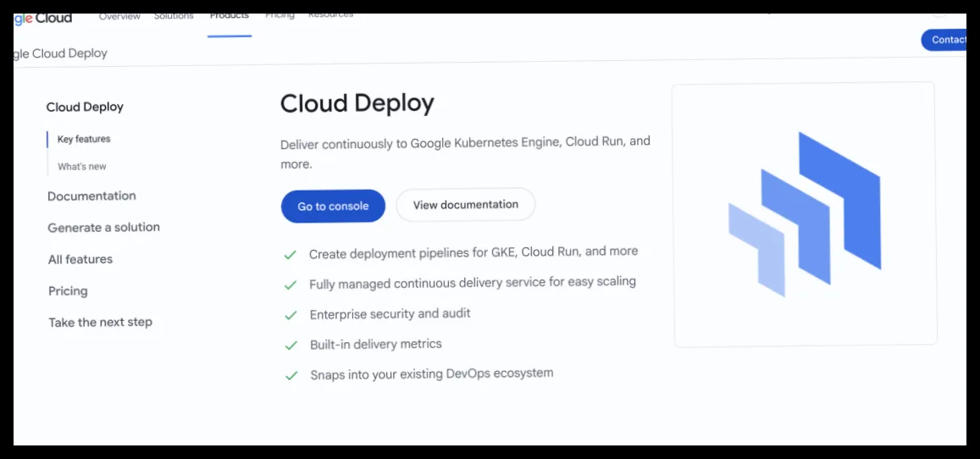The width and height of the screenshot is (980, 459).
Task: Click the Cloud Deploy main page heading
Action: (x=357, y=103)
